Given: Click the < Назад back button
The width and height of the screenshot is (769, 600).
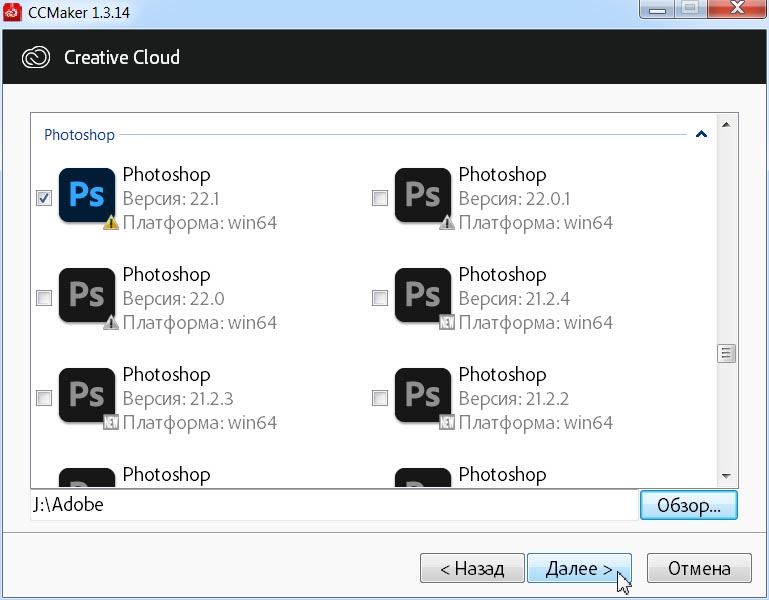Looking at the screenshot, I should click(472, 568).
